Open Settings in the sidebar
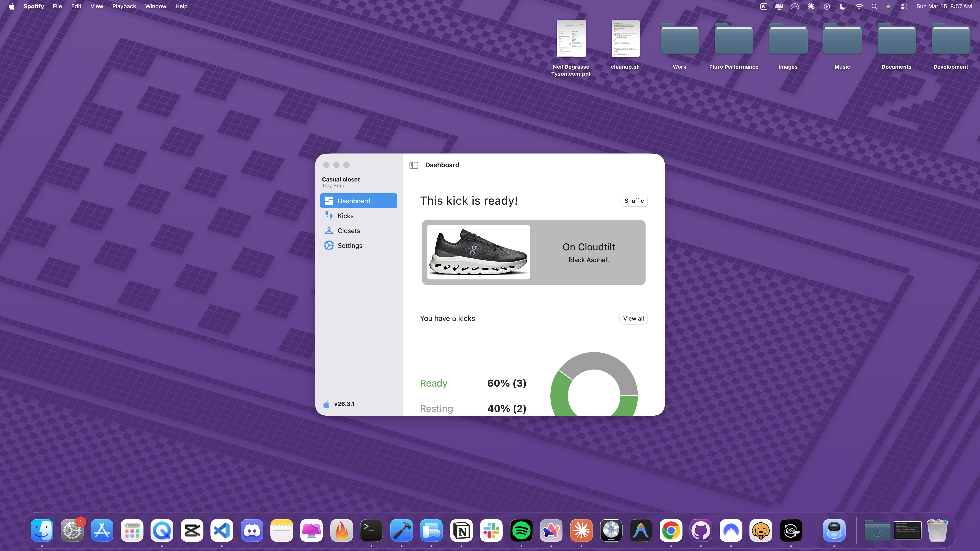The width and height of the screenshot is (980, 551). [349, 246]
